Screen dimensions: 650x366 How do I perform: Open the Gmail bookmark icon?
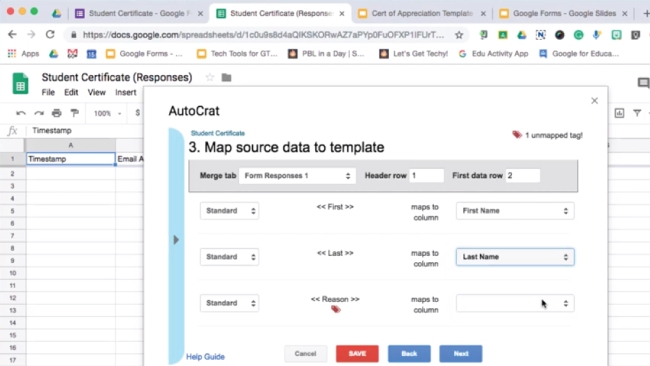[73, 53]
